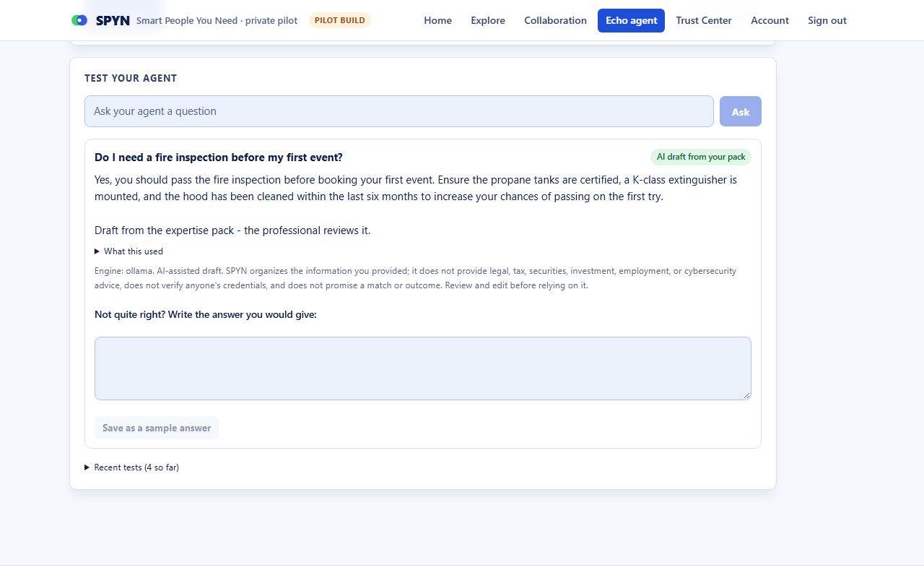924x578 pixels.
Task: Open the Collaboration section
Action: tap(555, 20)
